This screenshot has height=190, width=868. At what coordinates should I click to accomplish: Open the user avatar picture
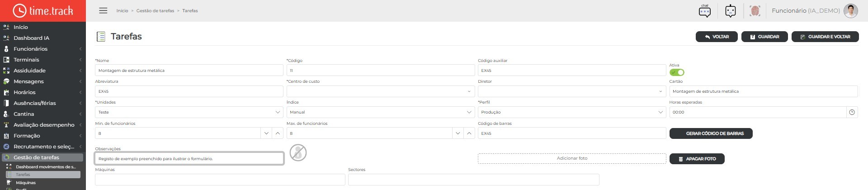tap(851, 11)
